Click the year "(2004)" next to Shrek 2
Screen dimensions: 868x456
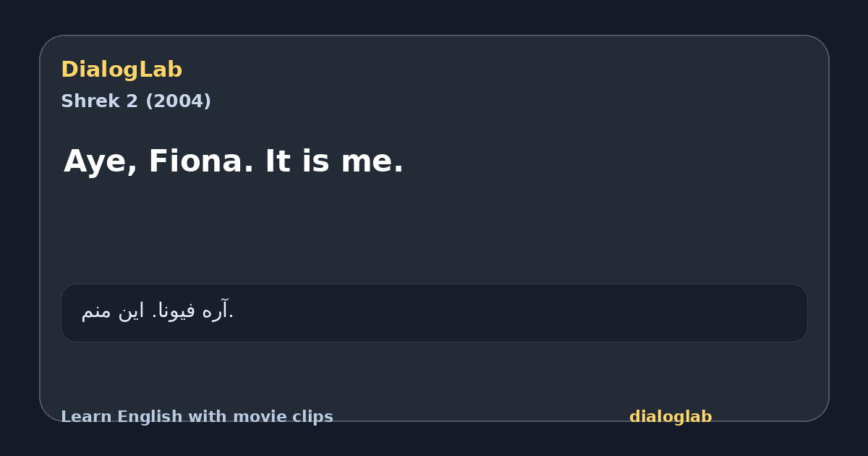178,101
